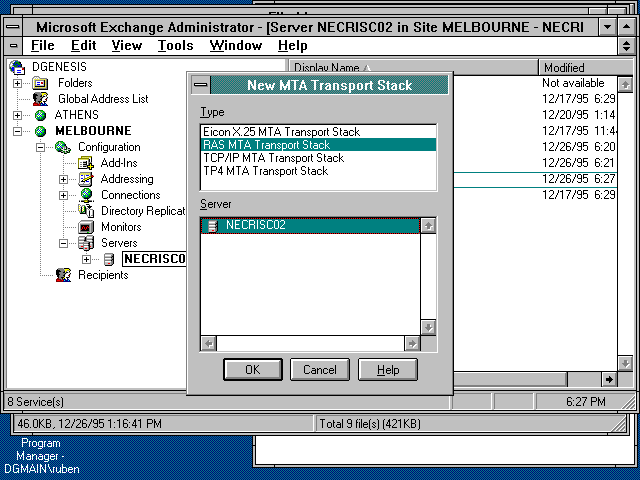Open Exchange Administrator window control menu
The width and height of the screenshot is (640, 480).
coord(13,27)
